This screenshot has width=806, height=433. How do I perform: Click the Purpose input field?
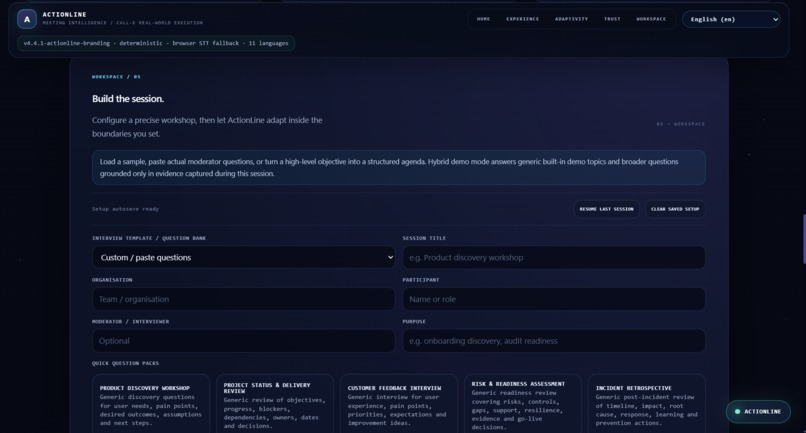[554, 340]
